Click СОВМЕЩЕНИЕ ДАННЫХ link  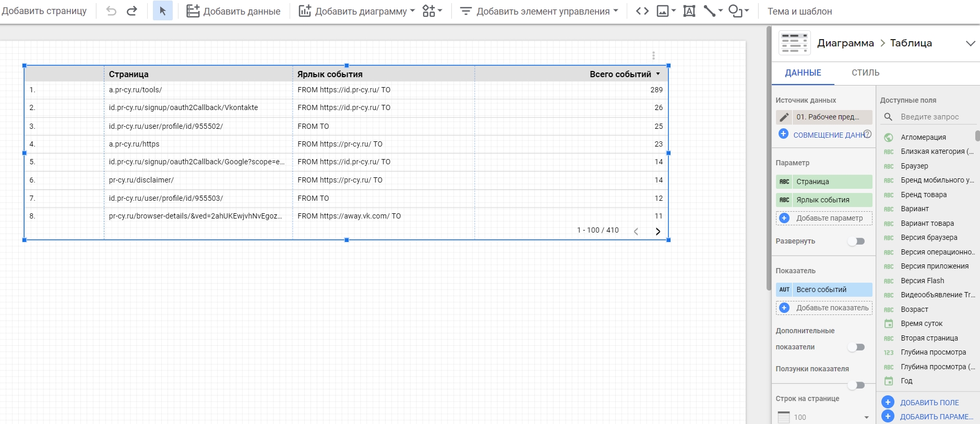click(829, 135)
